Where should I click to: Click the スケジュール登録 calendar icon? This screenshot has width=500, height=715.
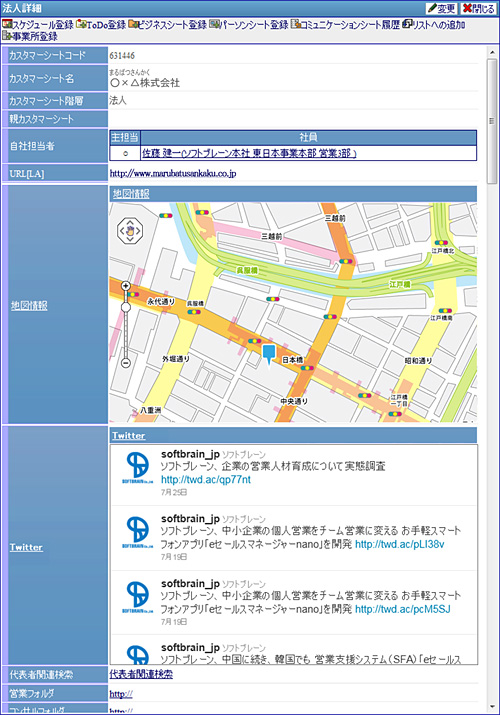(7, 24)
